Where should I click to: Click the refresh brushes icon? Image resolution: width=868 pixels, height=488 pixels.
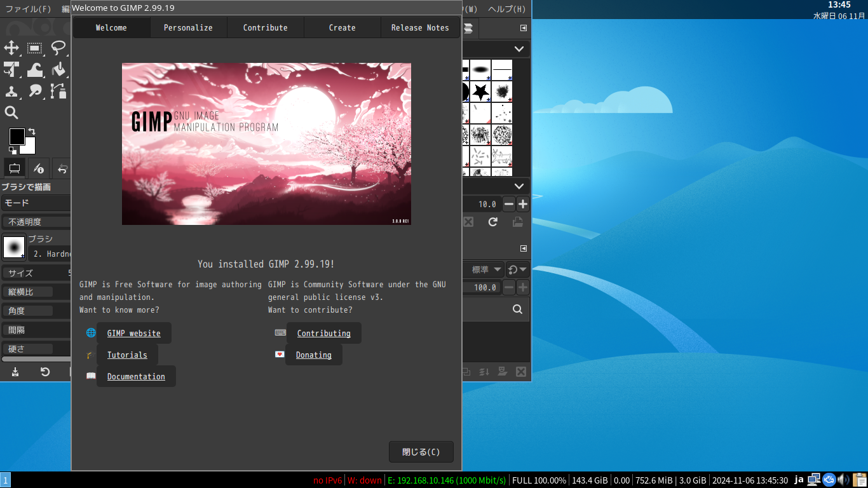(x=492, y=222)
